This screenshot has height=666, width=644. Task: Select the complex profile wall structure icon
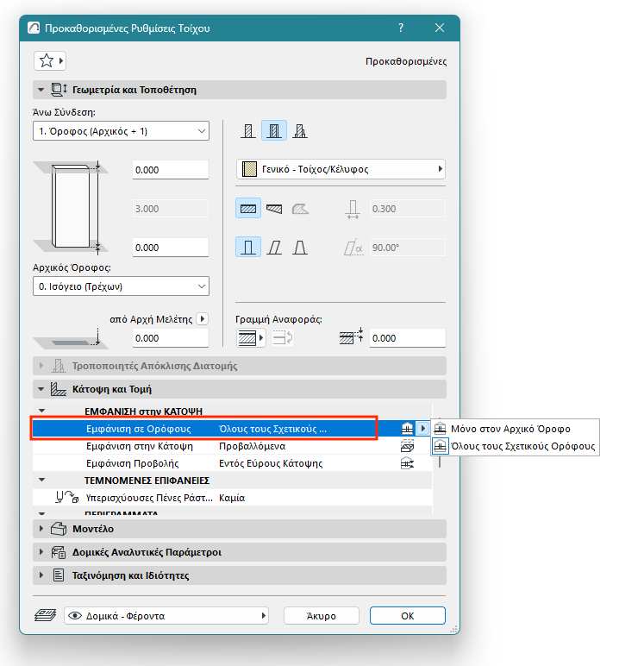tap(300, 131)
